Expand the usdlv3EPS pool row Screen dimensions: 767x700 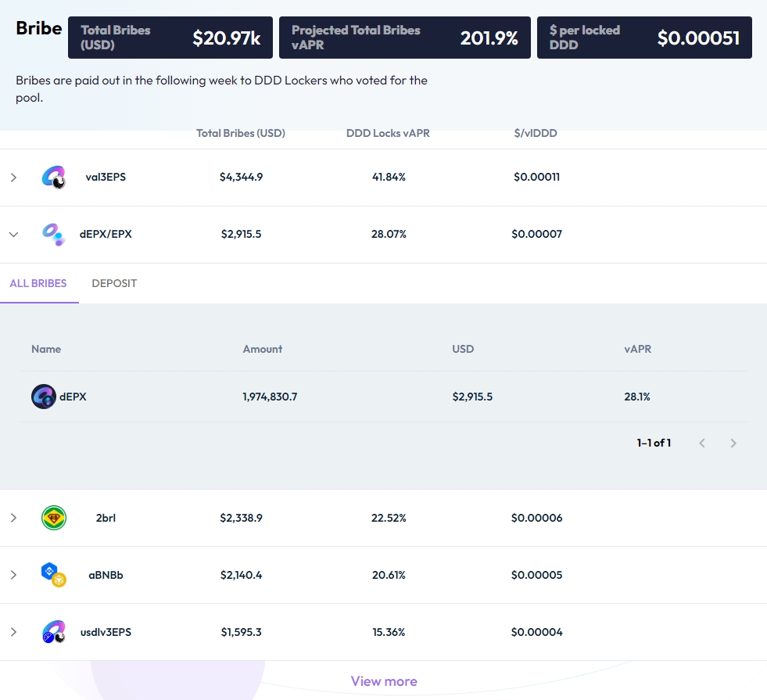[13, 632]
